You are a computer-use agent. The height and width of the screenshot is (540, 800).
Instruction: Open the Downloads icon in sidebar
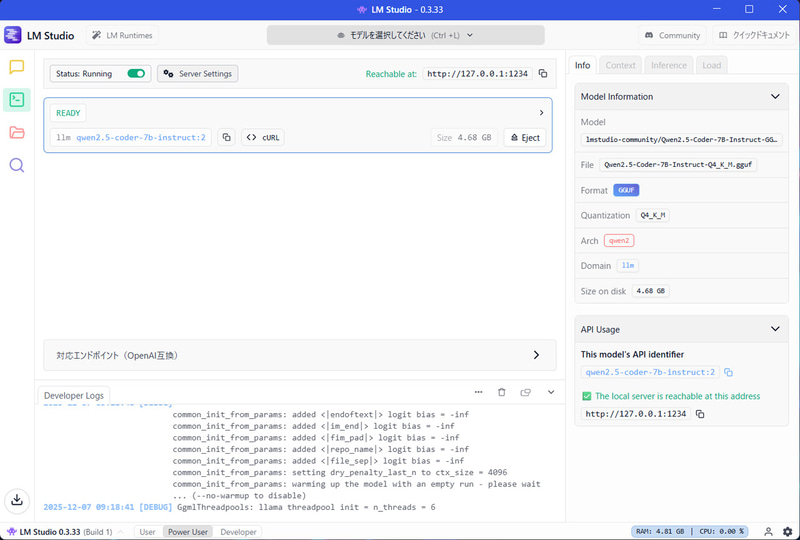[x=17, y=500]
